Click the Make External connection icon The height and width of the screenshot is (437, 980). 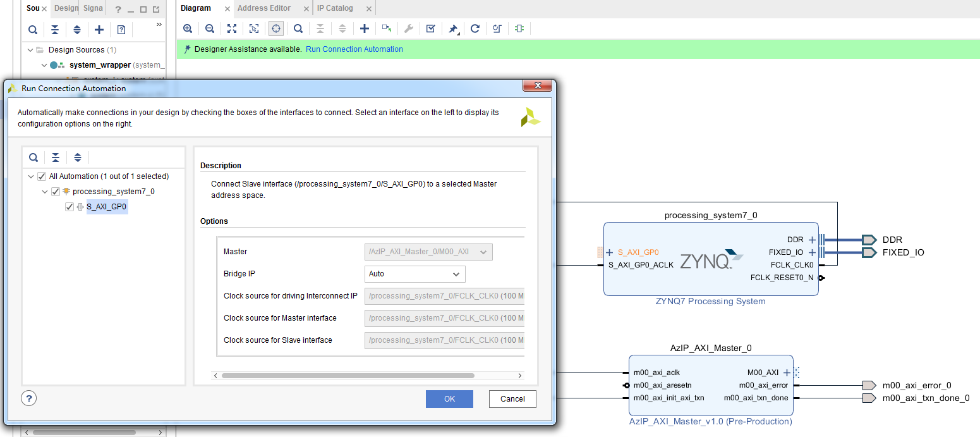point(387,28)
